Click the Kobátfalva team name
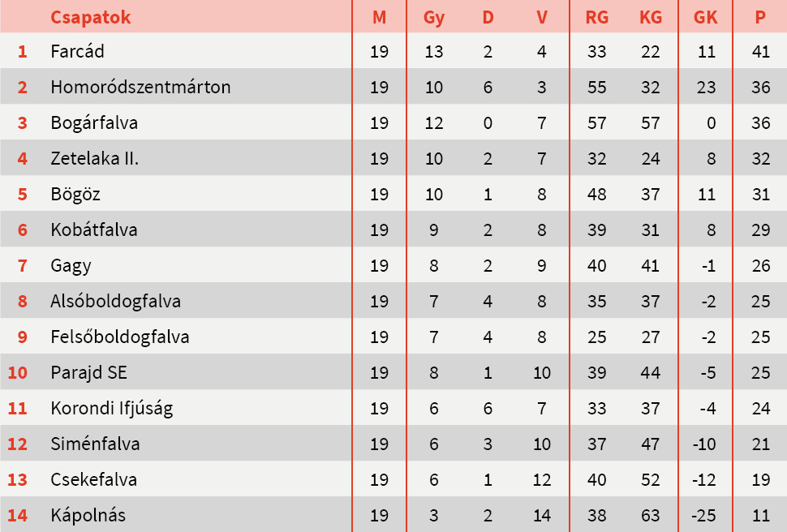The image size is (787, 532). pyautogui.click(x=94, y=230)
